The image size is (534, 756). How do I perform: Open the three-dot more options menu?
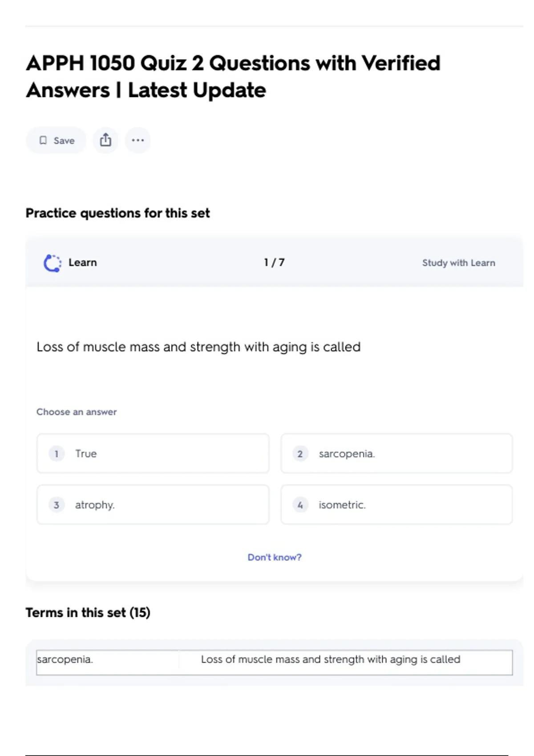click(x=138, y=140)
